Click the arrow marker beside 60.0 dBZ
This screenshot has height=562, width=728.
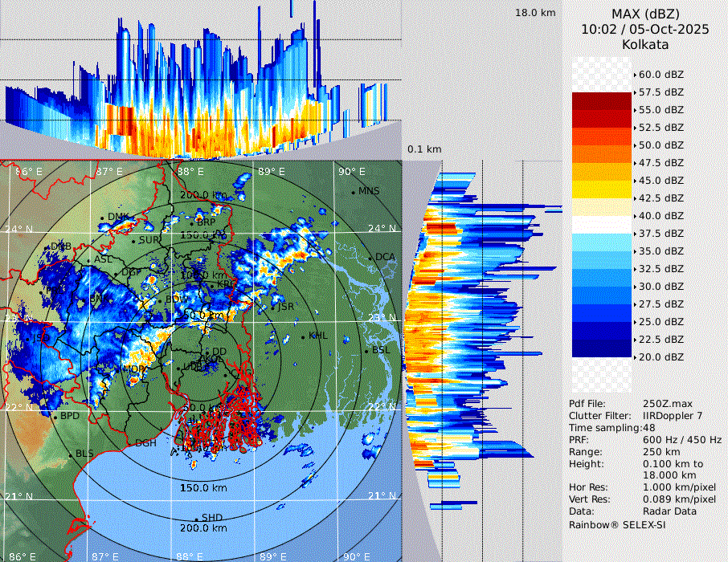[636, 75]
